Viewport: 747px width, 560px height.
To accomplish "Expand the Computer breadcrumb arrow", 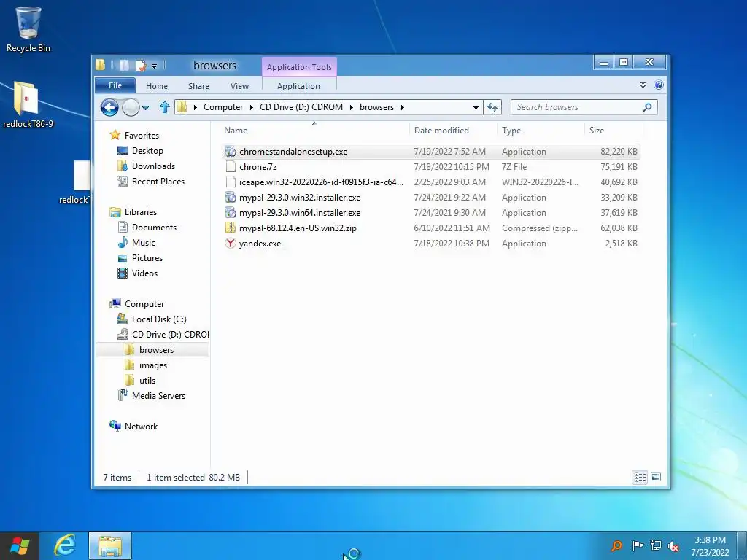I will [x=251, y=107].
